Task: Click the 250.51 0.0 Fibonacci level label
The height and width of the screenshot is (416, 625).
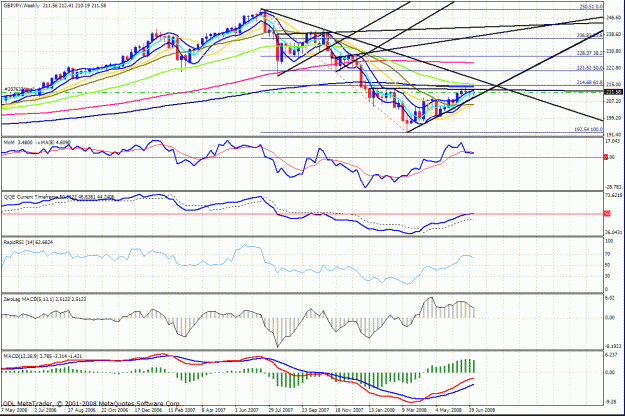Action: click(x=591, y=7)
